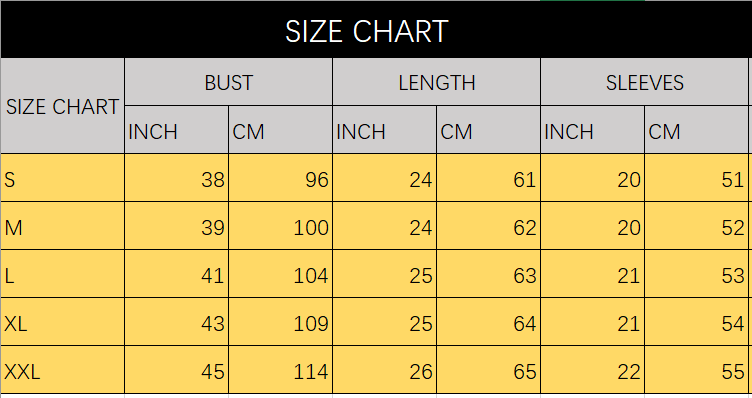Image resolution: width=752 pixels, height=398 pixels.
Task: Select the cell with value 104
Action: 281,274
